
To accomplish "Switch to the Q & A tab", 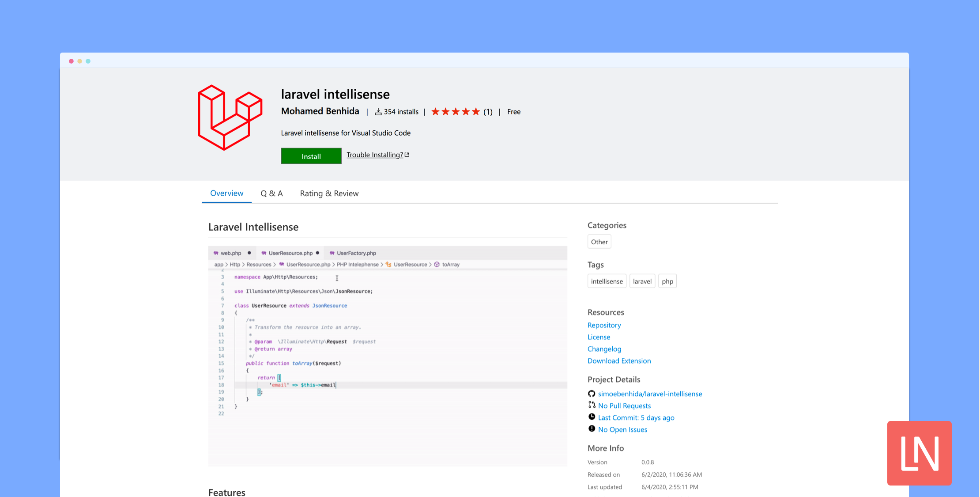I will point(271,193).
